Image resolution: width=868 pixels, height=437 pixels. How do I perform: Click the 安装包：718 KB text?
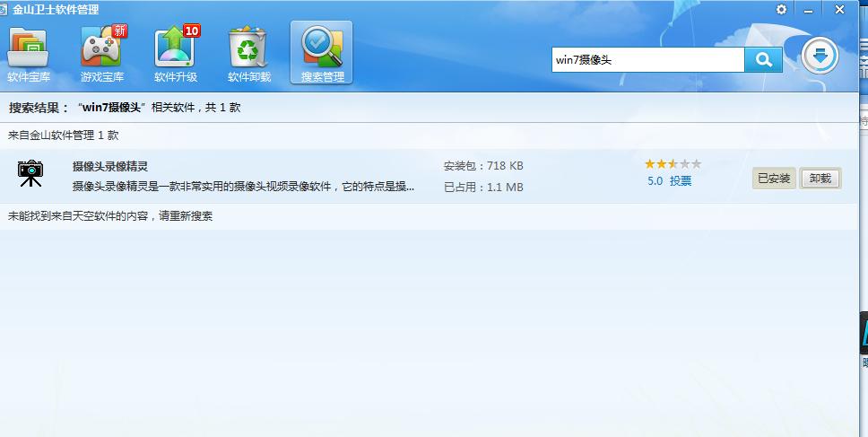click(483, 166)
